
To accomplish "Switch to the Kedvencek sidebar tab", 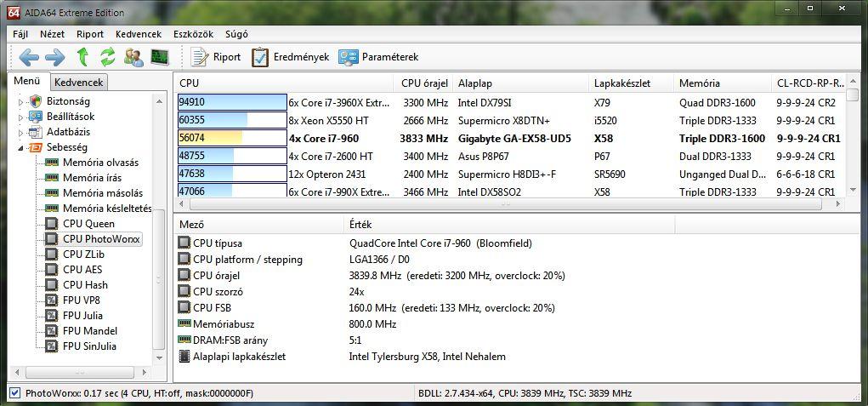I will point(78,83).
